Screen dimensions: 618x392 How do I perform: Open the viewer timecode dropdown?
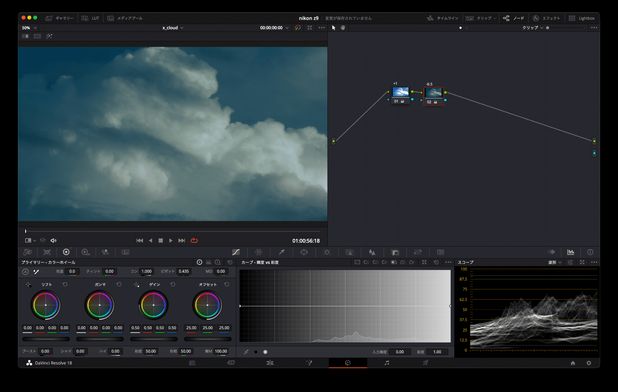tap(274, 28)
